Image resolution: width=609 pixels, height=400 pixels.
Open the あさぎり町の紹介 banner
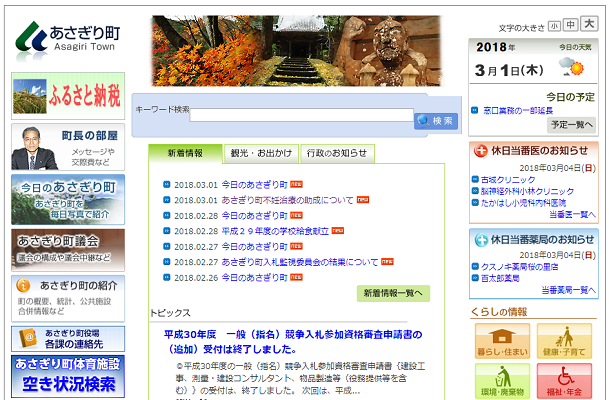click(x=68, y=299)
